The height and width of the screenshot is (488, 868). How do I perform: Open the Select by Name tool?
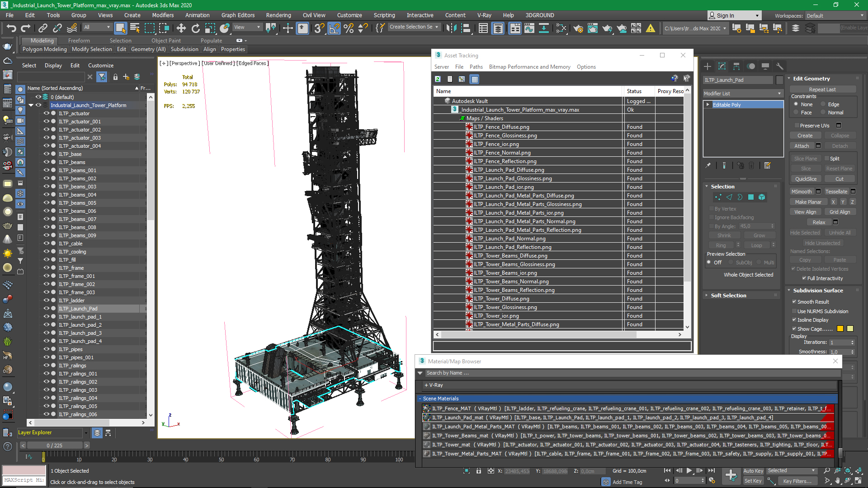pos(135,28)
